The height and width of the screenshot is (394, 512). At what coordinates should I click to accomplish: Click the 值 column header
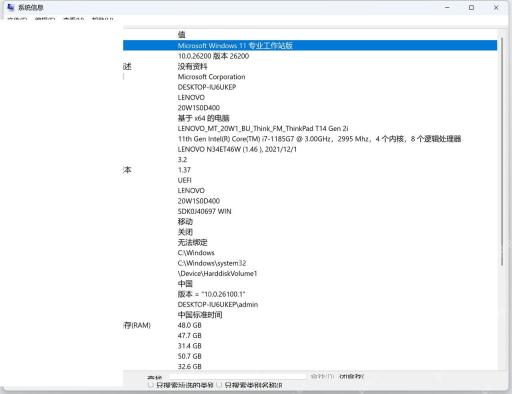(x=182, y=34)
